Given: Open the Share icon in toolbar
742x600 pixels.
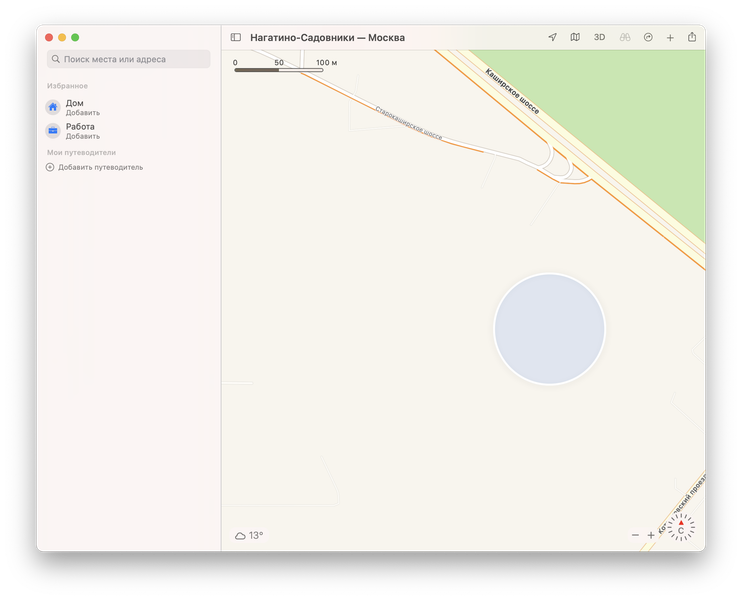Looking at the screenshot, I should 692,37.
